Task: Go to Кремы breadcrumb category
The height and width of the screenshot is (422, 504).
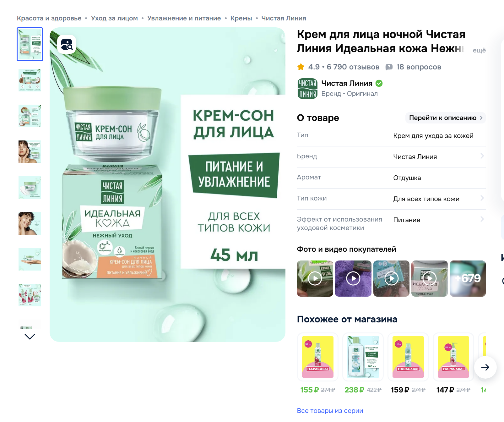Action: point(241,18)
